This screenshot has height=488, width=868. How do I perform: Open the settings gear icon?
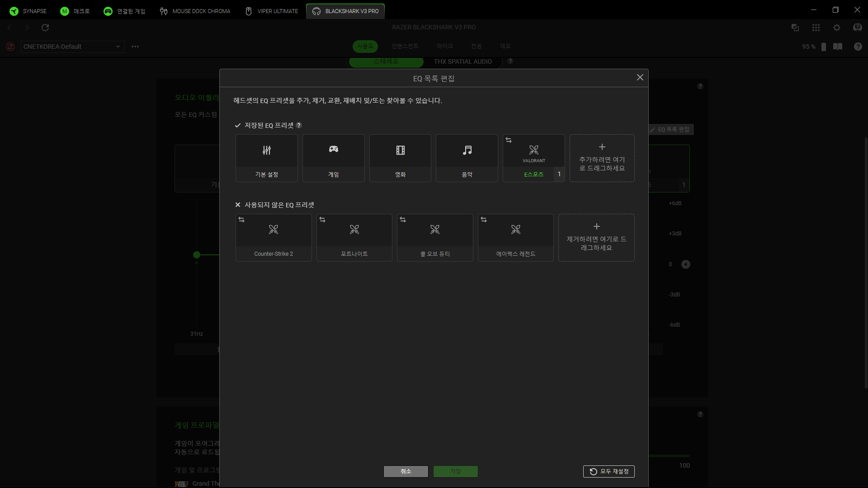coord(837,28)
